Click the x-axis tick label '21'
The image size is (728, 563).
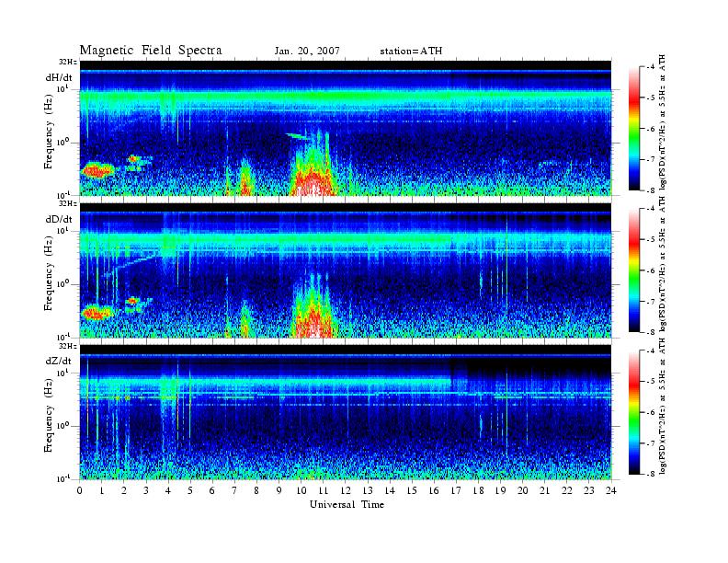pos(544,490)
